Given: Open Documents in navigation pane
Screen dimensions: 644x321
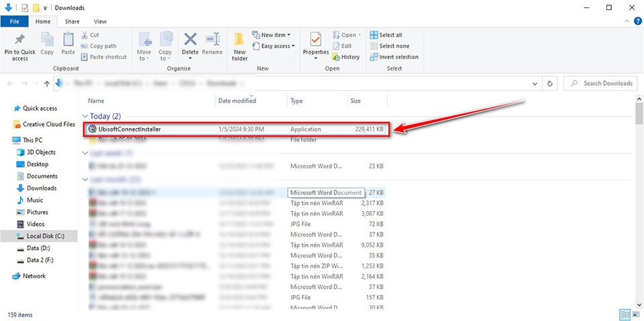Looking at the screenshot, I should (37, 176).
